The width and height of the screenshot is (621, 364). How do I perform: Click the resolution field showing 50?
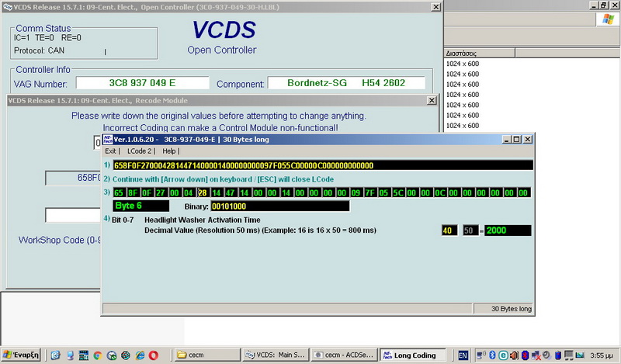470,231
